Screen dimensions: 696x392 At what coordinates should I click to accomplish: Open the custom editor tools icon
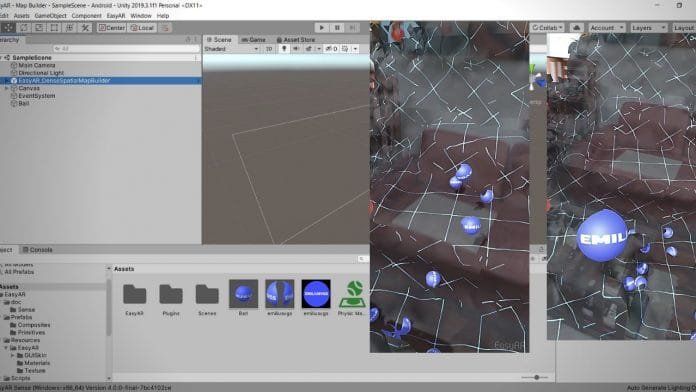tap(85, 28)
